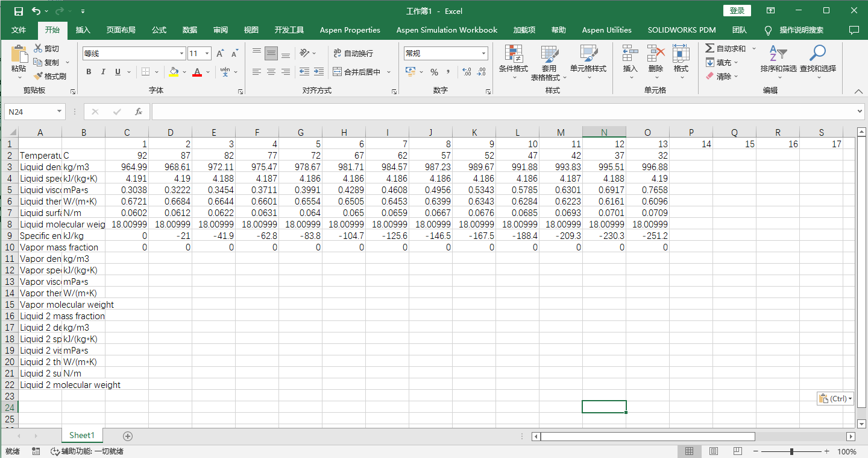Screen dimensions: 868x458
Task: Open the fill color picker arrow
Action: pyautogui.click(x=183, y=72)
